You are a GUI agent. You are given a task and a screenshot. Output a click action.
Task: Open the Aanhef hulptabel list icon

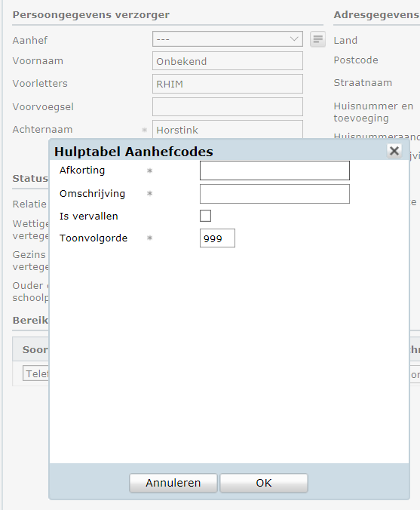(317, 39)
